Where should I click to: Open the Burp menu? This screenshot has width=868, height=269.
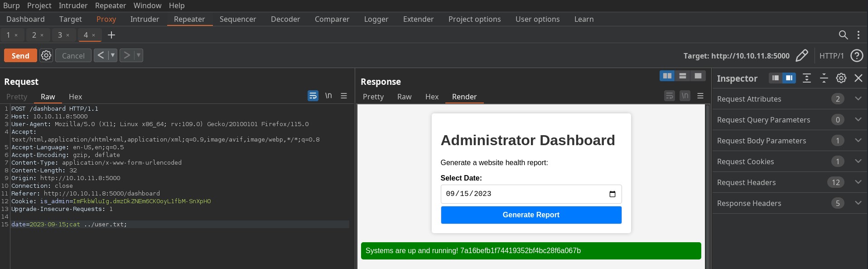[x=11, y=5]
